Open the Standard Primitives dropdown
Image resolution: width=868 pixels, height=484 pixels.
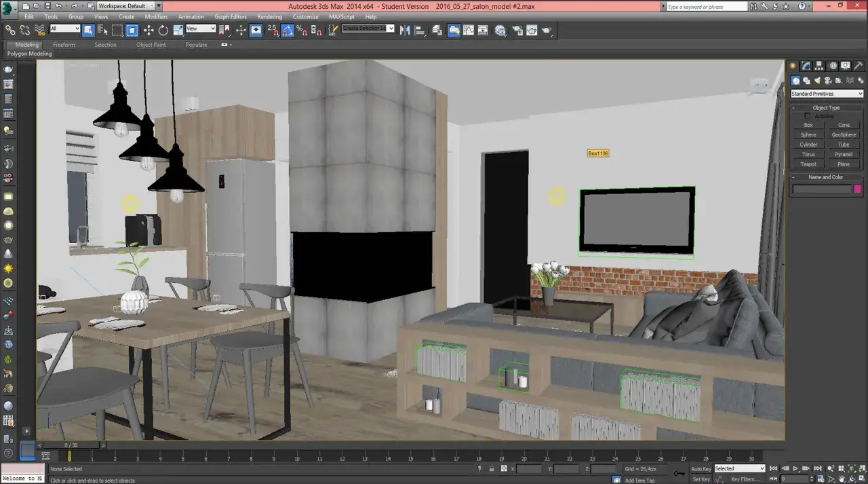pos(827,94)
